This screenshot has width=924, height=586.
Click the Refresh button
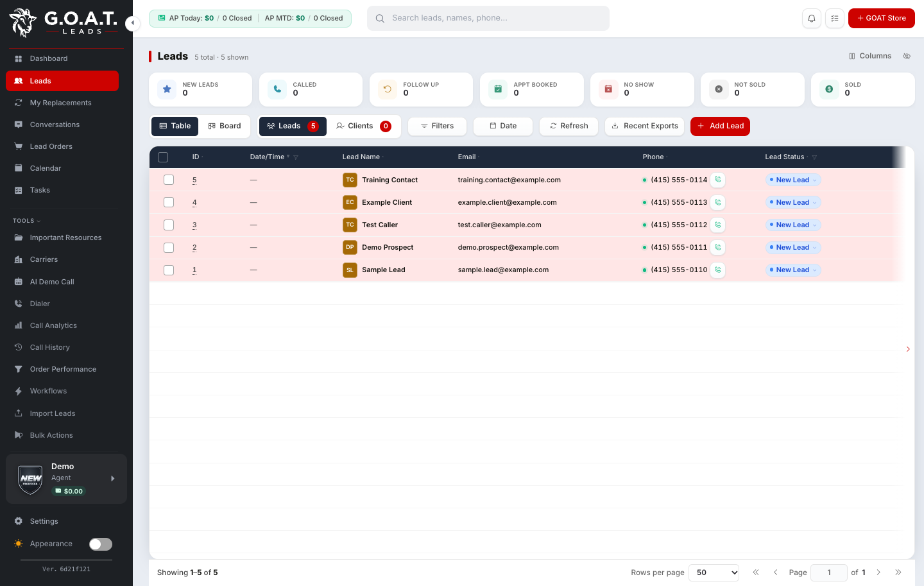pos(569,126)
